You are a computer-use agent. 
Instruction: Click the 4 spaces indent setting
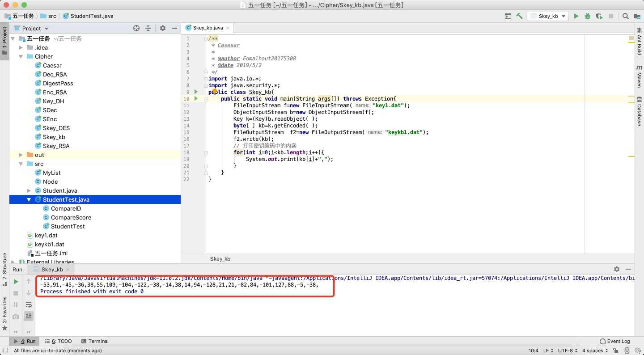coord(595,351)
